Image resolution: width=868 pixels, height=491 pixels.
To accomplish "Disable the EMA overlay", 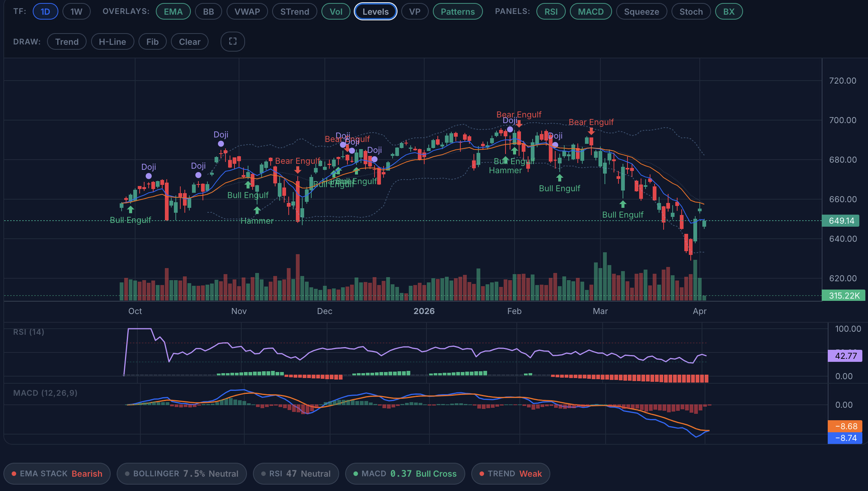I will [173, 12].
